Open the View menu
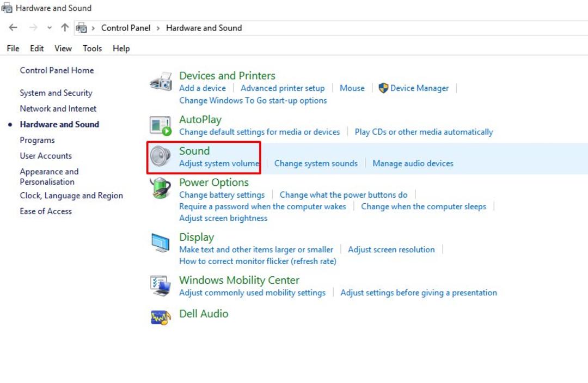The width and height of the screenshot is (588, 383). pyautogui.click(x=63, y=48)
